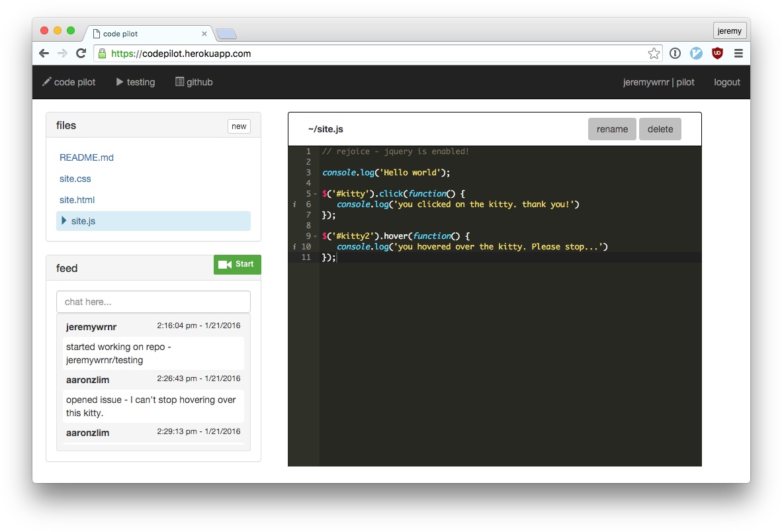This screenshot has height=532, width=782.
Task: Click logout in the top navigation
Action: (726, 81)
